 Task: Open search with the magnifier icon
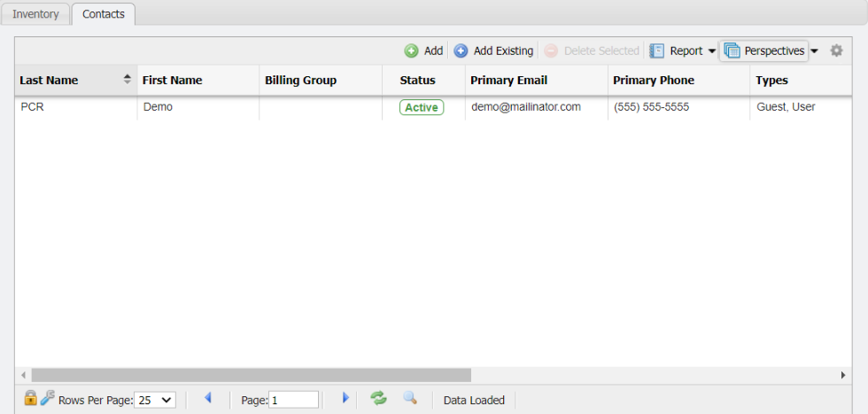coord(410,399)
